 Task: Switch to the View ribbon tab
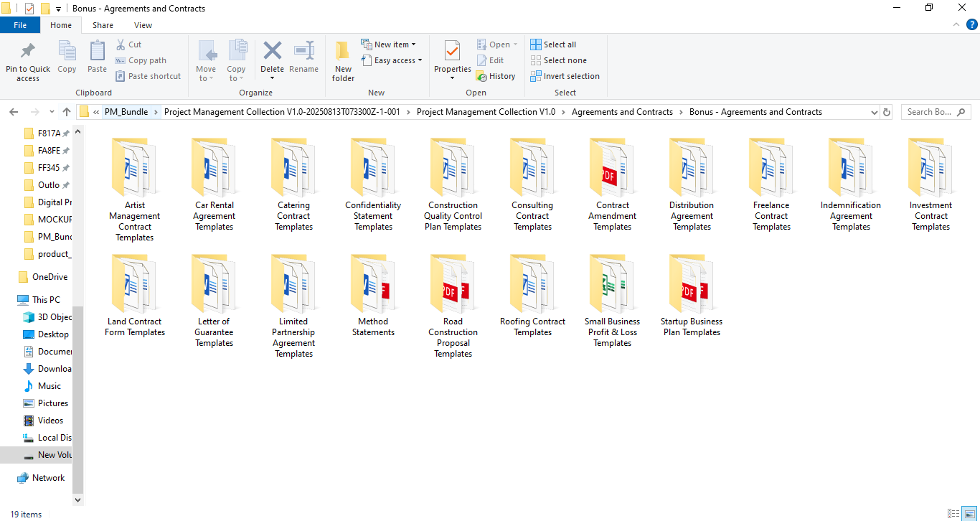(143, 25)
